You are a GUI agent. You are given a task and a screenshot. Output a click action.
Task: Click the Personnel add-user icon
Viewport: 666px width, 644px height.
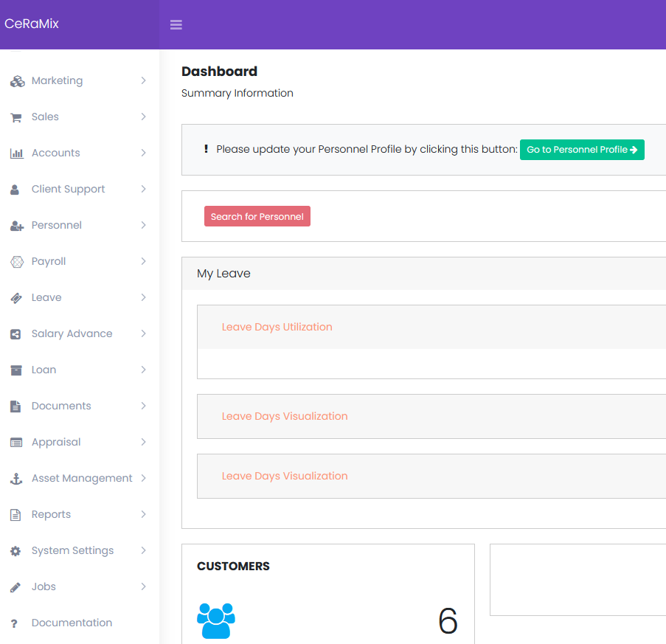click(16, 226)
